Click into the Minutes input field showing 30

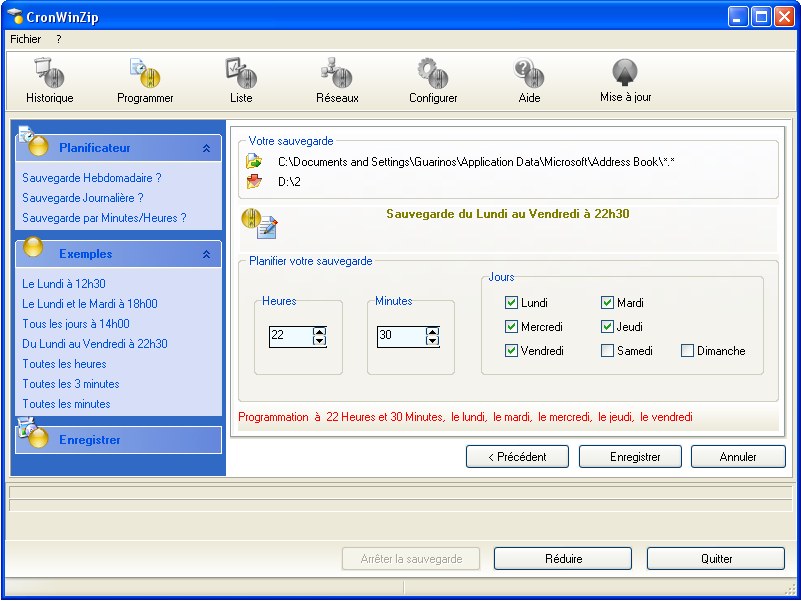(x=401, y=336)
